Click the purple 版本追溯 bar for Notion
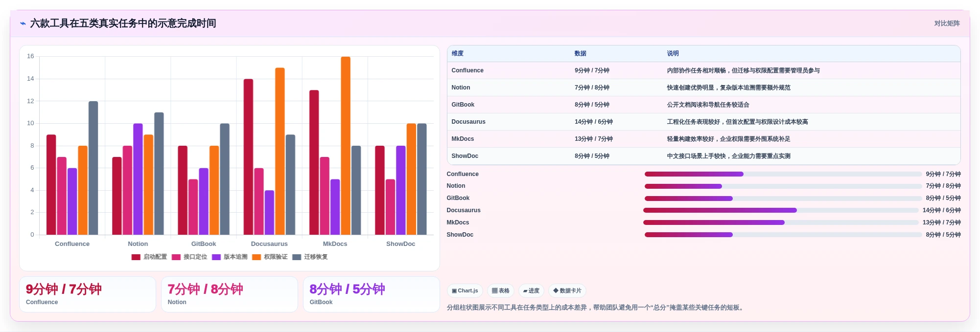Image resolution: width=980 pixels, height=332 pixels. pyautogui.click(x=138, y=179)
